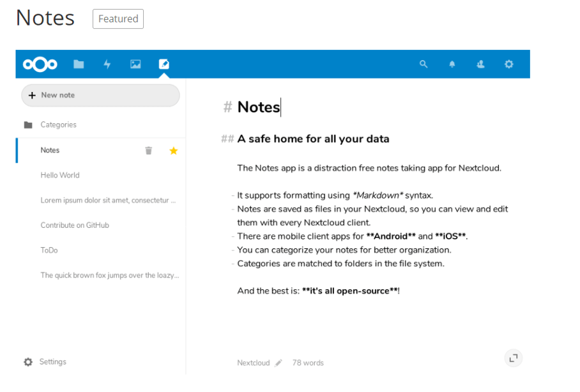Click the Nextcloud category label
Image resolution: width=580 pixels, height=392 pixels.
254,363
